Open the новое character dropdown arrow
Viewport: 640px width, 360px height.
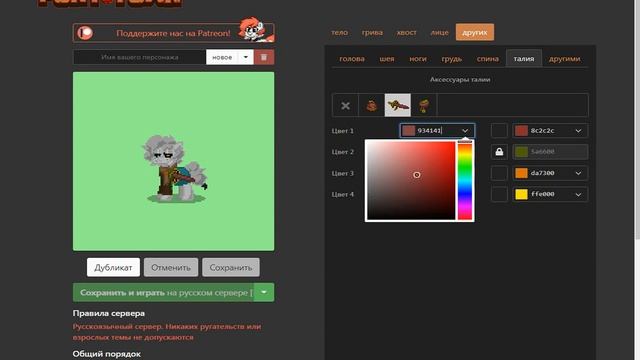246,57
